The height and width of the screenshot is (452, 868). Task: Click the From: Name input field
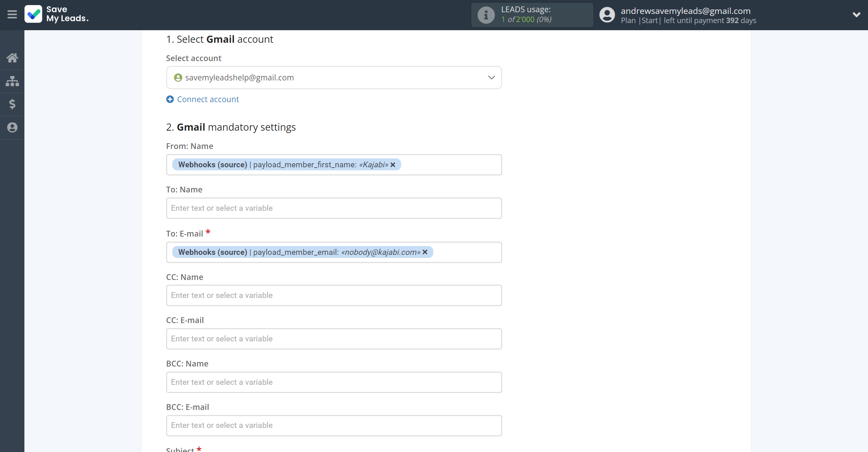[x=334, y=165]
